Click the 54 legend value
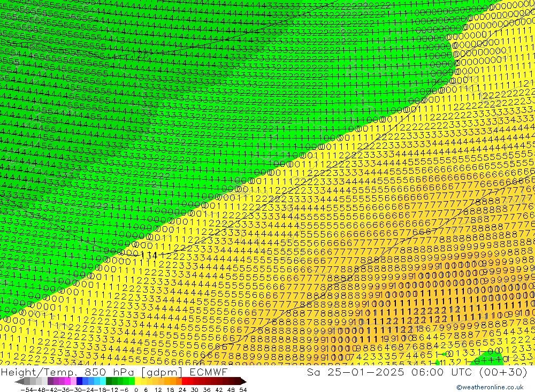Image resolution: width=535 pixels, height=392 pixels. point(243,390)
